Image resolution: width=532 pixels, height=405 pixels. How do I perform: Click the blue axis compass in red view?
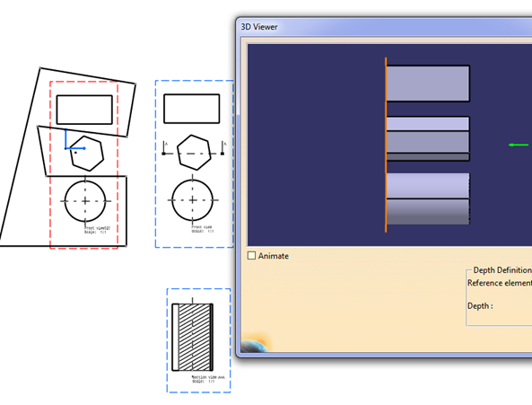pyautogui.click(x=74, y=140)
